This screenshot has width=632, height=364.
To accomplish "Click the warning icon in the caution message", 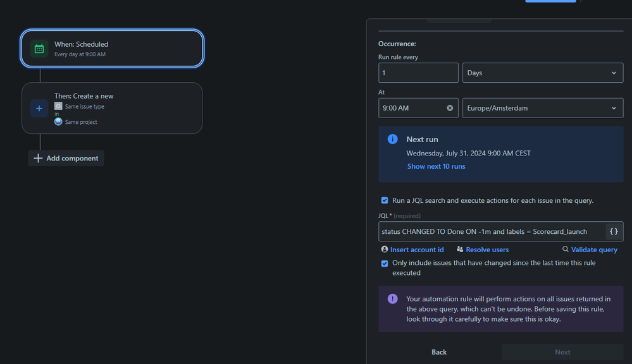I will (x=392, y=298).
